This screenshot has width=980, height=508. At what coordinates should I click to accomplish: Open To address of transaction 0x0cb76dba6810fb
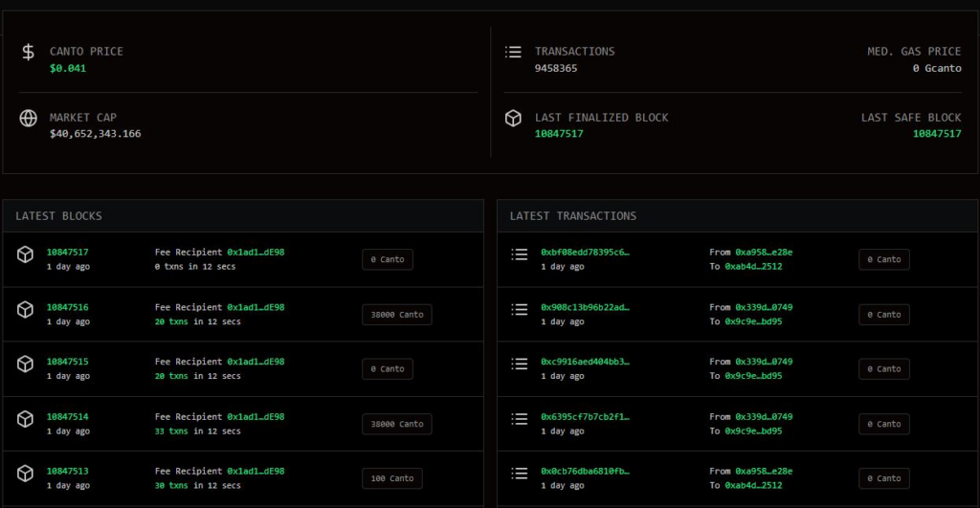(x=753, y=485)
